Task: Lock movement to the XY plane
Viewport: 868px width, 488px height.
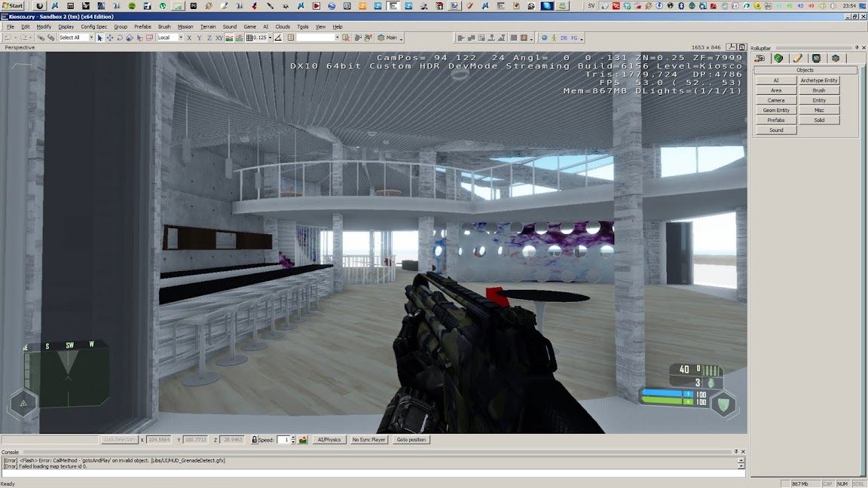Action: [x=219, y=38]
